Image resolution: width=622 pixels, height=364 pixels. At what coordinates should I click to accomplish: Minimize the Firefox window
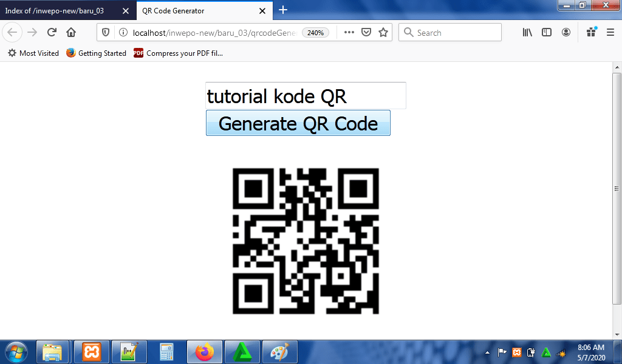567,5
